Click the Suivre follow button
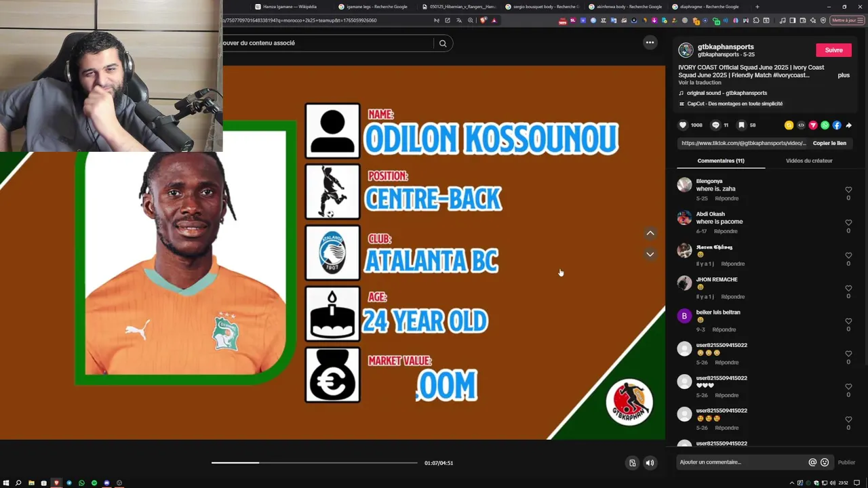The width and height of the screenshot is (868, 488). pyautogui.click(x=833, y=50)
